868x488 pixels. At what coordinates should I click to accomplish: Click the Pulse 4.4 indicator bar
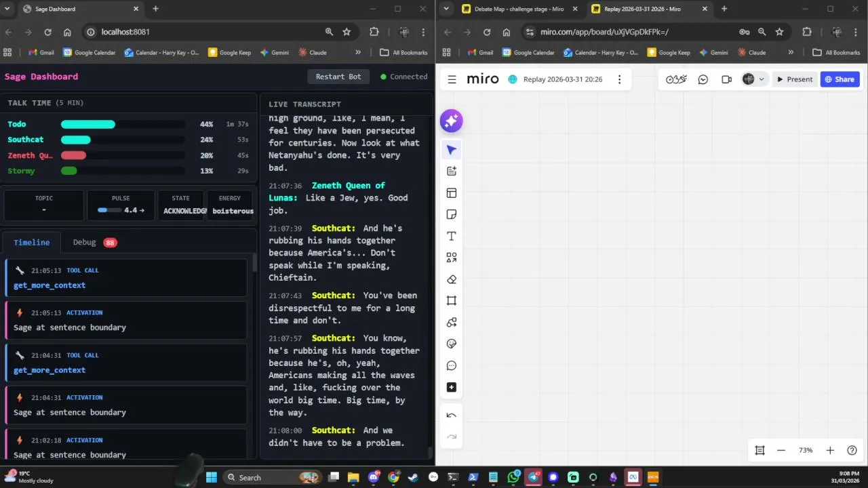pyautogui.click(x=109, y=210)
